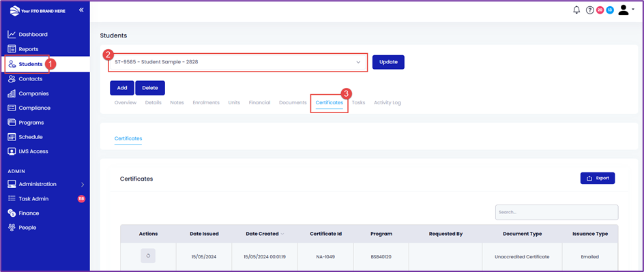Click the NA-1049 certificate id cell
The height and width of the screenshot is (272, 644).
coord(325,257)
